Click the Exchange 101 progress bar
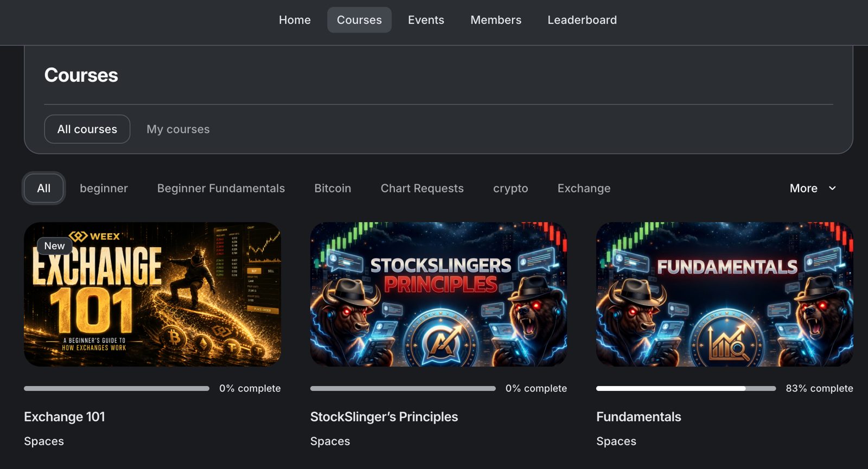868x469 pixels. point(117,388)
